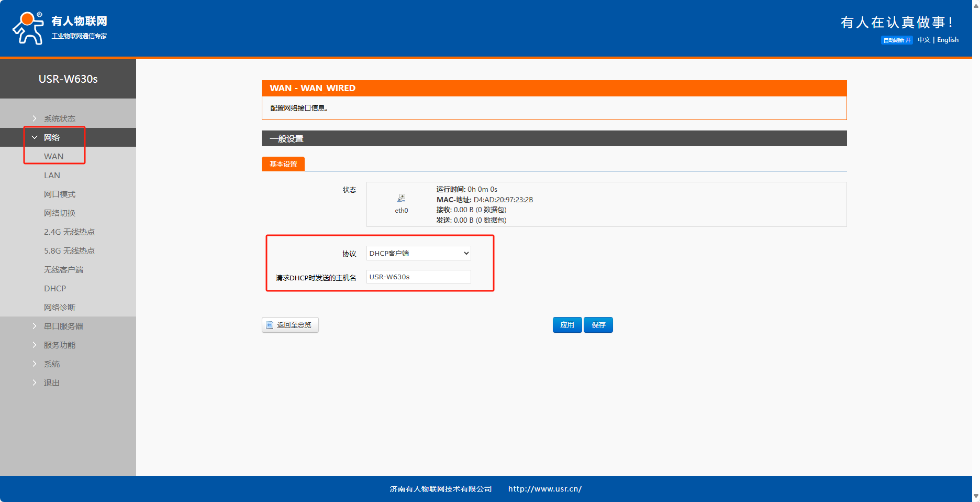
Task: Expand the 串口服务器 sidebar section
Action: pos(63,326)
